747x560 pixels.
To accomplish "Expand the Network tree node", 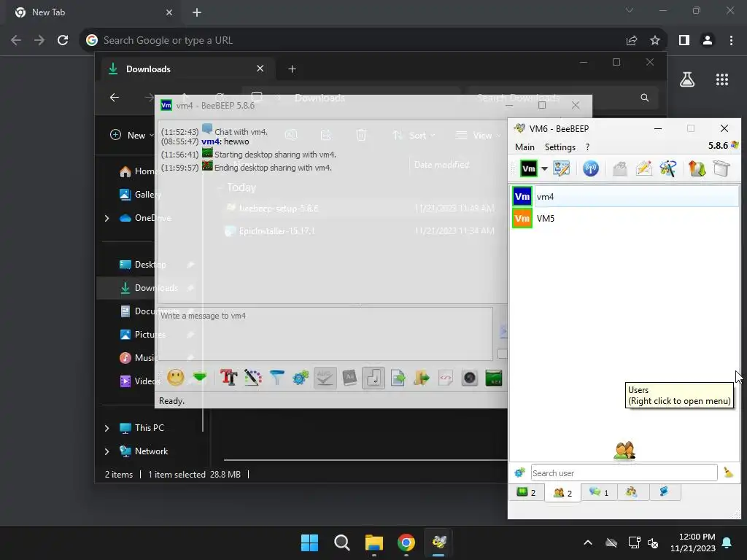I will (107, 451).
